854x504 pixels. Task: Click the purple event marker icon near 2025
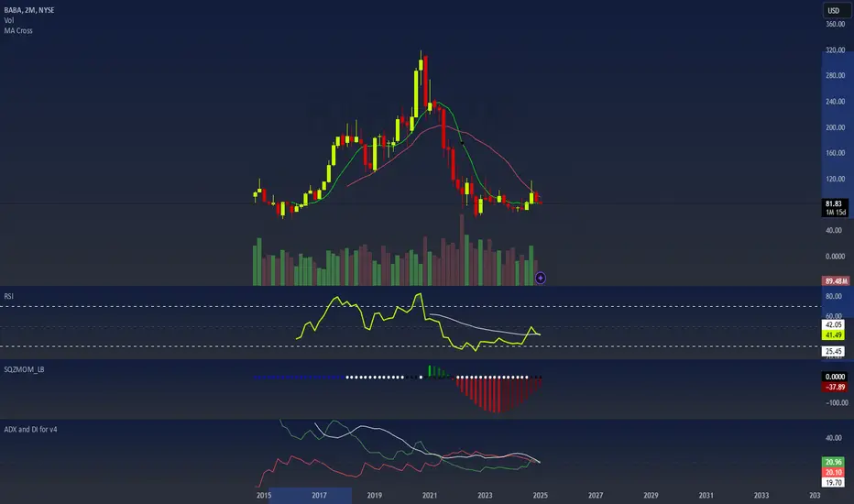pos(541,279)
